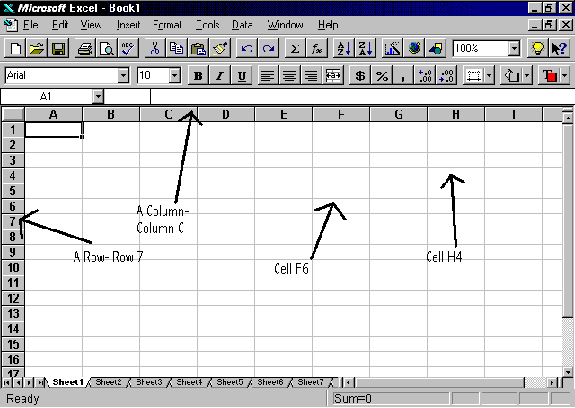
Task: Click the AutoSum sigma icon
Action: tap(294, 48)
